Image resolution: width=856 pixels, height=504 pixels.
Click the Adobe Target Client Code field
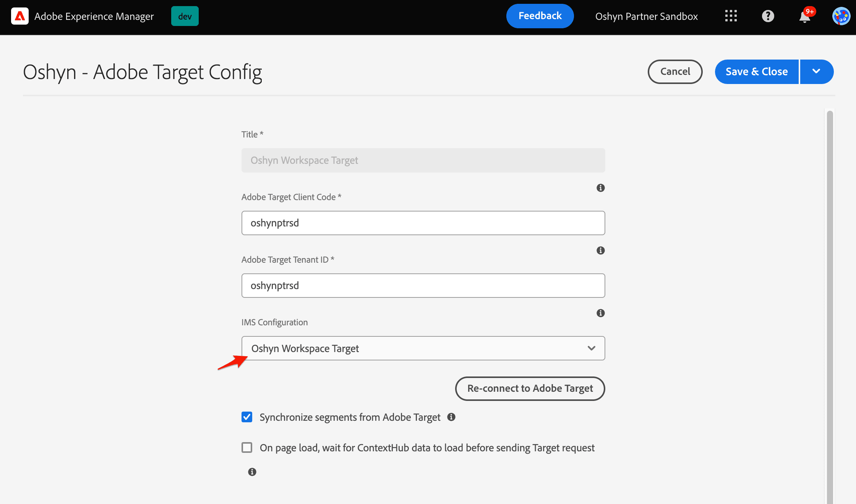pyautogui.click(x=423, y=223)
